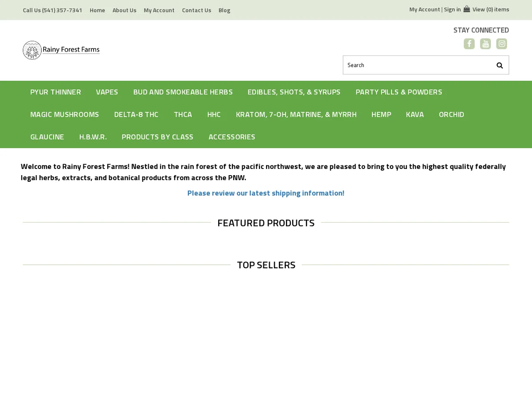Select the Hemp category
Image resolution: width=532 pixels, height=416 pixels.
pyautogui.click(x=381, y=114)
